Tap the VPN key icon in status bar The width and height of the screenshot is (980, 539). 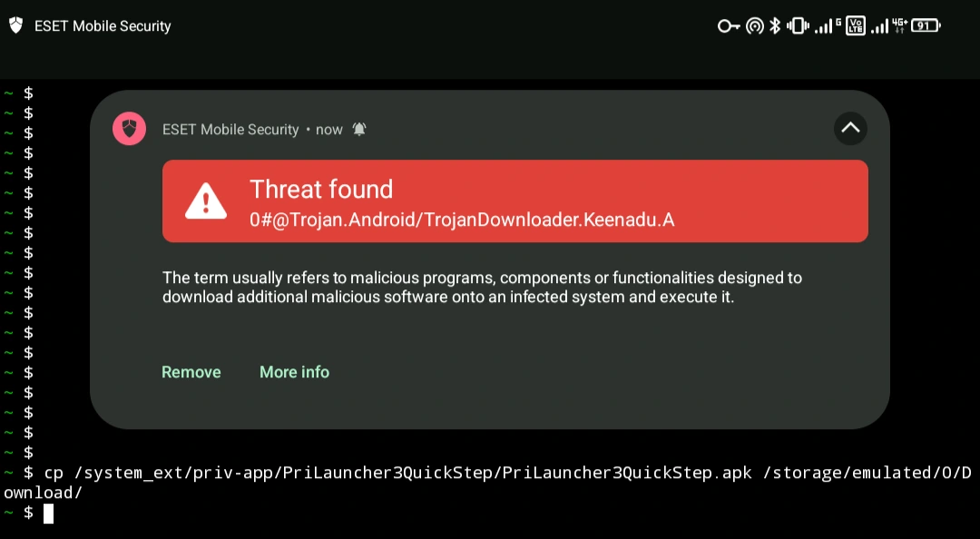point(729,25)
